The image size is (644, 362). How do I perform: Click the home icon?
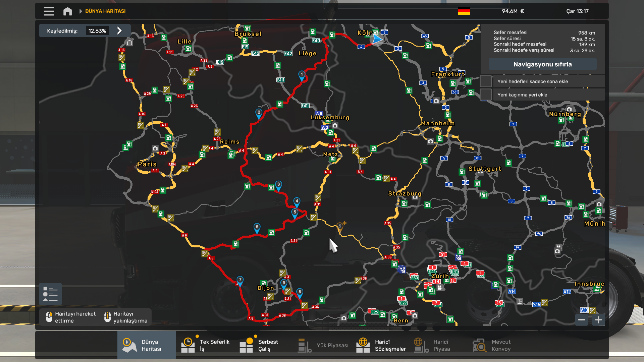pos(67,11)
